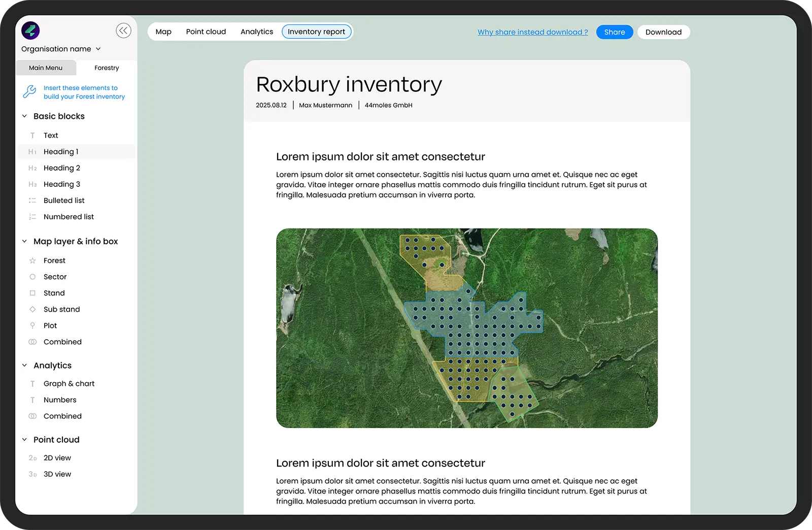
Task: Click the circle icon beside Sector
Action: tap(32, 277)
